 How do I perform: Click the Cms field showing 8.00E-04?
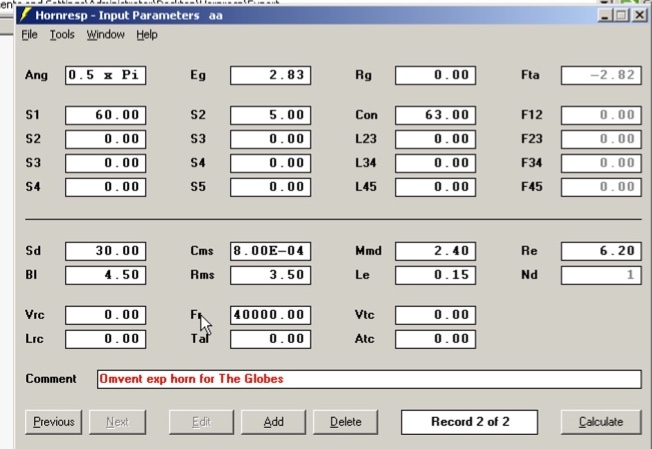(x=270, y=251)
